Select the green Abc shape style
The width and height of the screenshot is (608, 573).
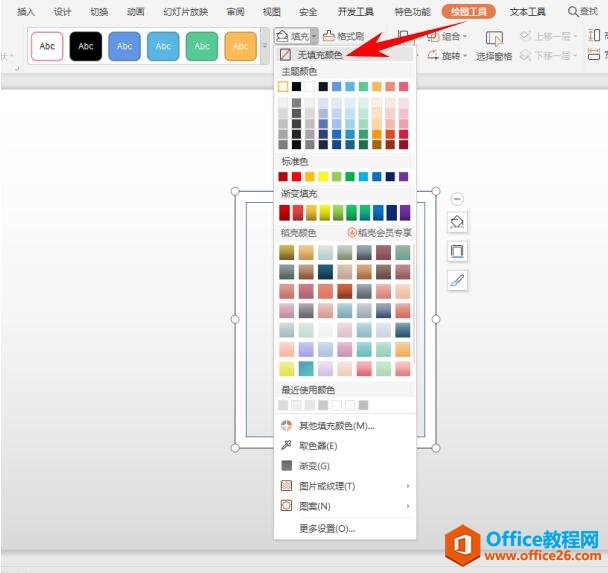202,46
